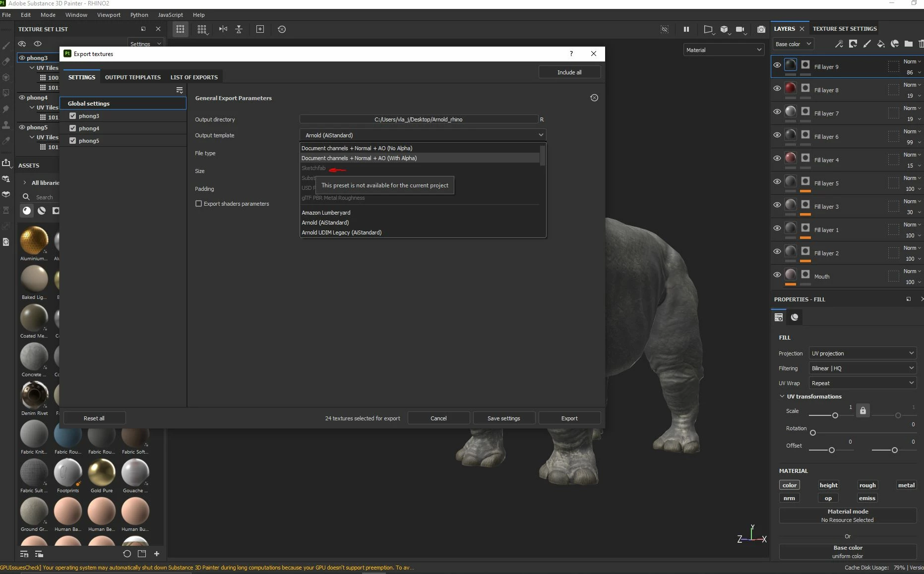Switch to OUTPUT TEMPLATES tab
Screen dimensions: 924x574
click(133, 77)
